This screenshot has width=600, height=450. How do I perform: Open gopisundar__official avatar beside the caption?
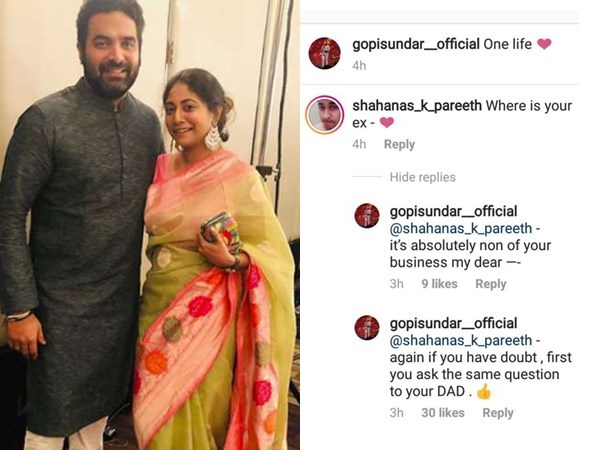click(324, 53)
